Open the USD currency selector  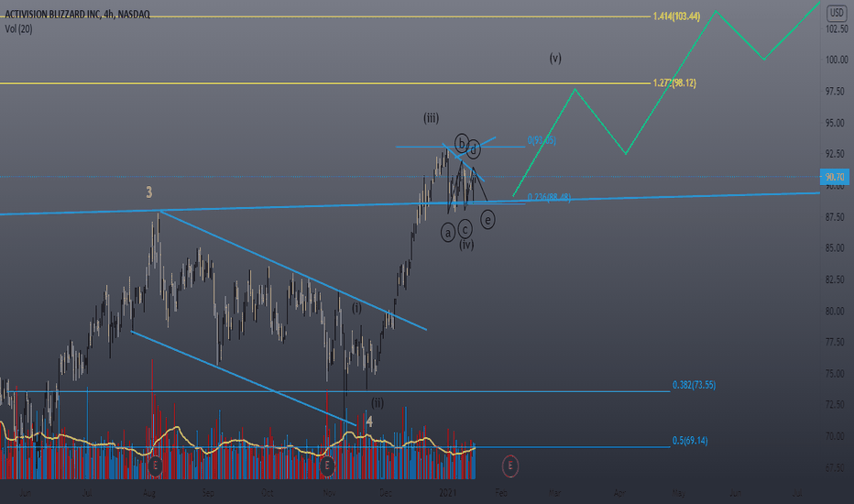[x=837, y=13]
